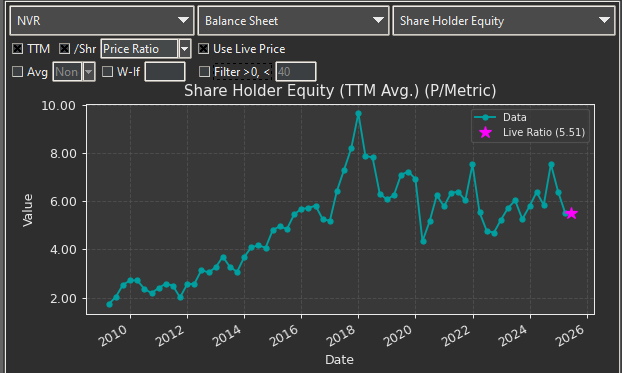Open the Share Holder Equity metric dropdown
622x373 pixels.
click(x=504, y=21)
